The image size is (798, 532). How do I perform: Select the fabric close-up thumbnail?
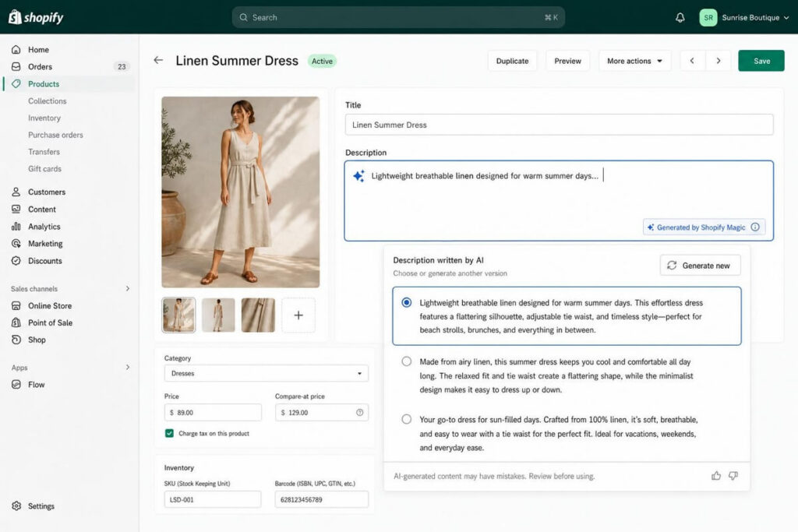click(x=258, y=315)
